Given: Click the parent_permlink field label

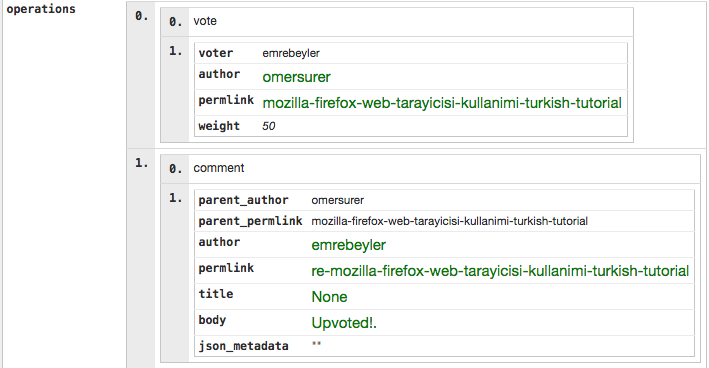Looking at the screenshot, I should 250,221.
